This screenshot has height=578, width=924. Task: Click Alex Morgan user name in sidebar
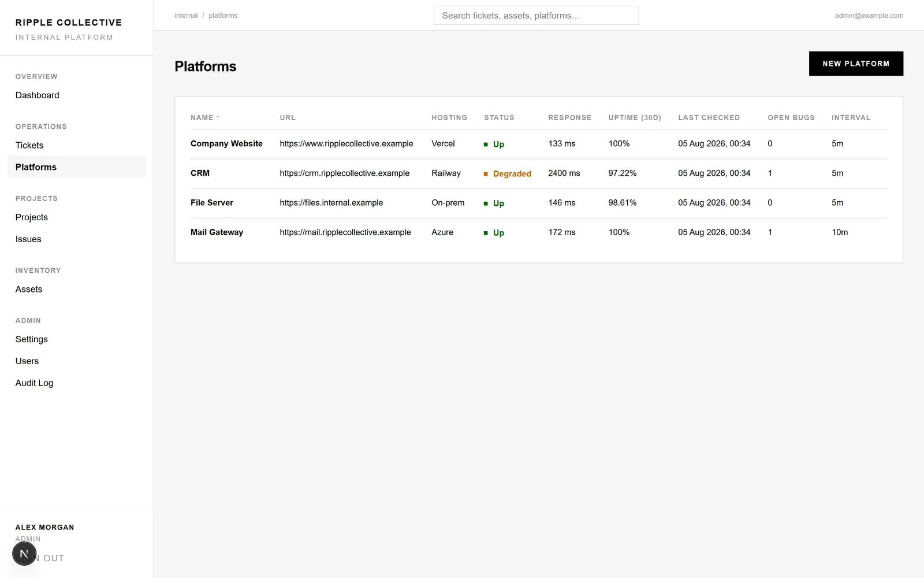[x=44, y=527]
